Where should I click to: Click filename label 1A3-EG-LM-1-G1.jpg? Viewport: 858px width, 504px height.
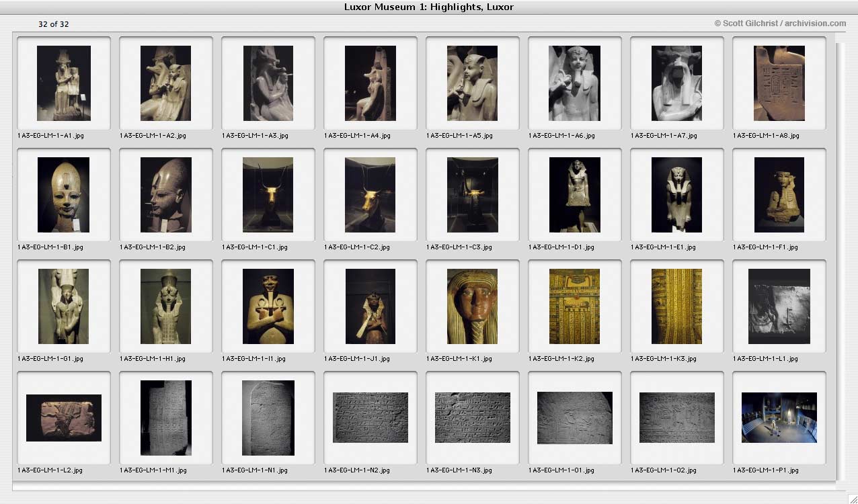point(50,359)
